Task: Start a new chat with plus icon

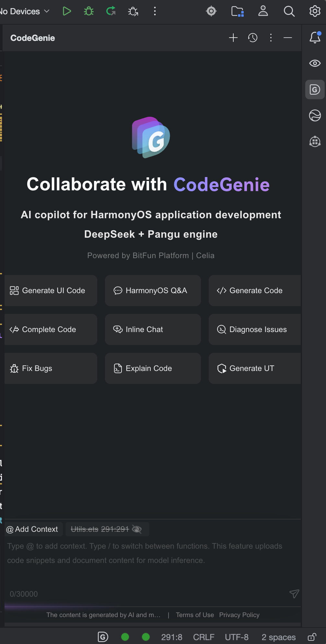Action: [x=233, y=38]
